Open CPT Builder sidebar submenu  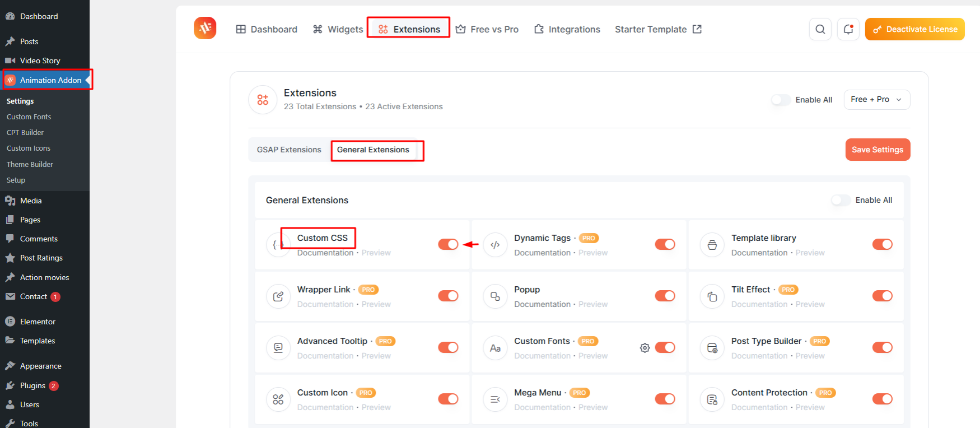click(x=25, y=132)
